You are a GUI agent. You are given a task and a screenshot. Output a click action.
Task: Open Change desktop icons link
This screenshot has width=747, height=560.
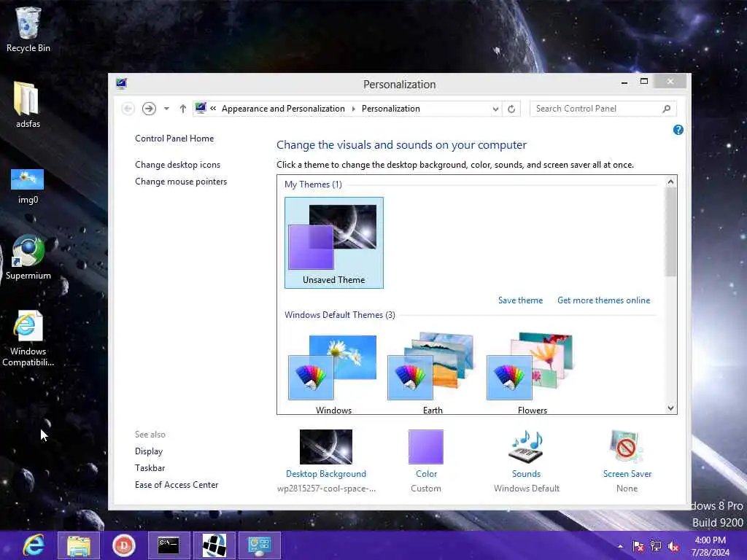[x=178, y=165]
